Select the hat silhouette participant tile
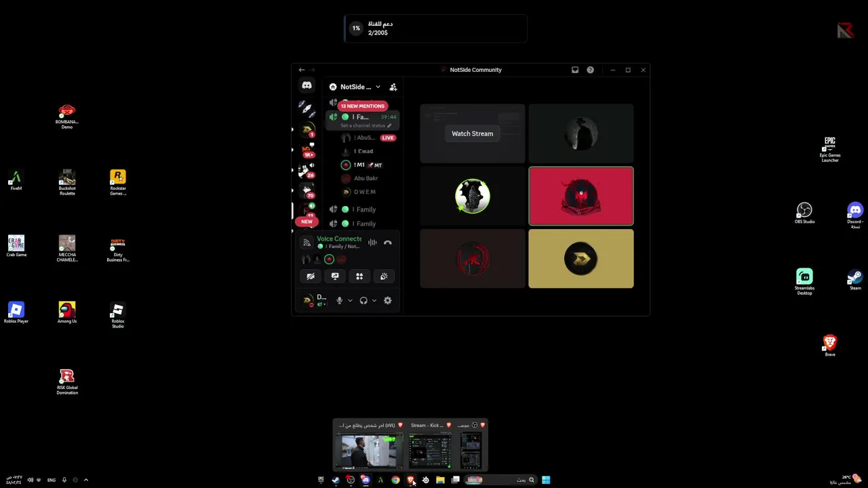This screenshot has width=868, height=488. point(581,134)
